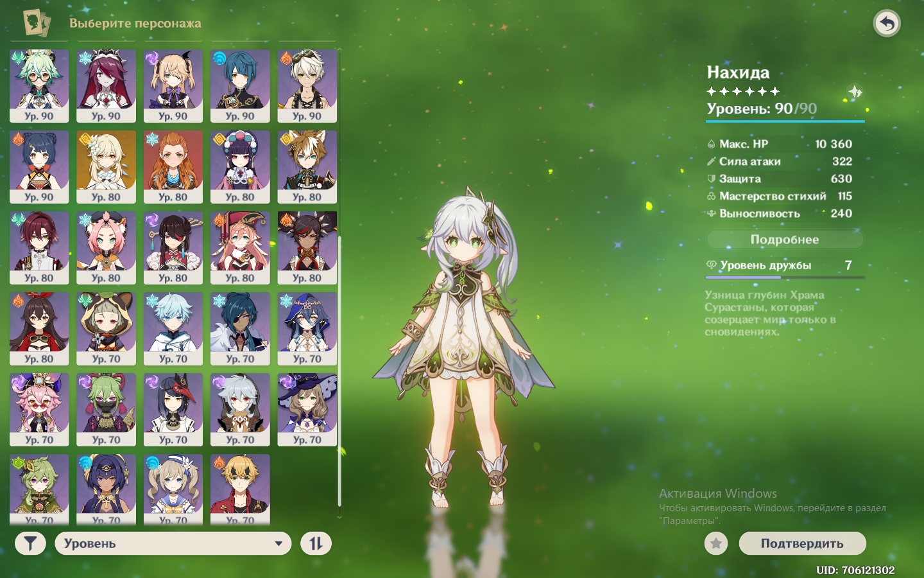Click the Макс. HP stat row
This screenshot has width=924, height=578.
coord(780,144)
